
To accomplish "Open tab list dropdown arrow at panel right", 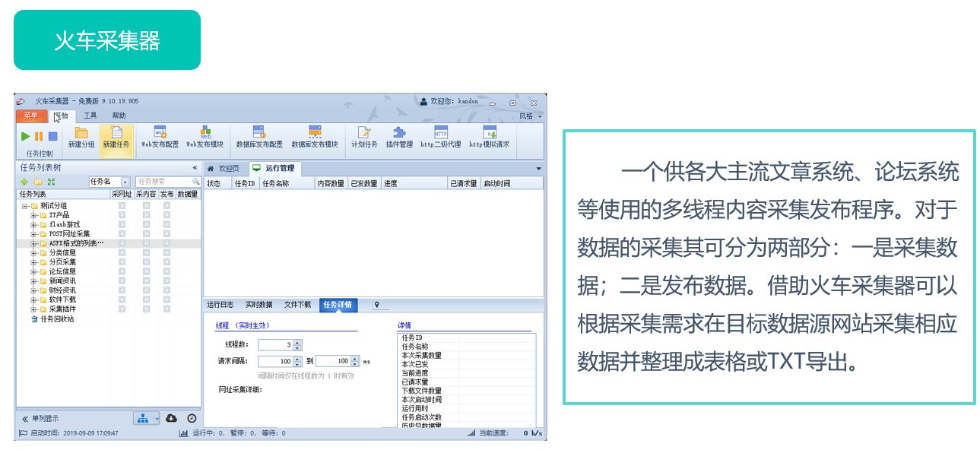I will pyautogui.click(x=539, y=168).
